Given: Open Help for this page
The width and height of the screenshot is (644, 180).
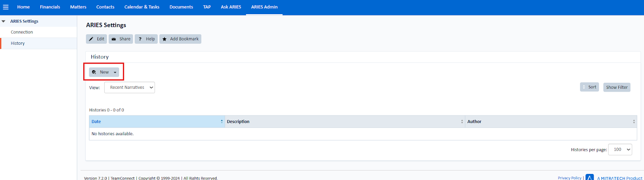Looking at the screenshot, I should pyautogui.click(x=146, y=39).
